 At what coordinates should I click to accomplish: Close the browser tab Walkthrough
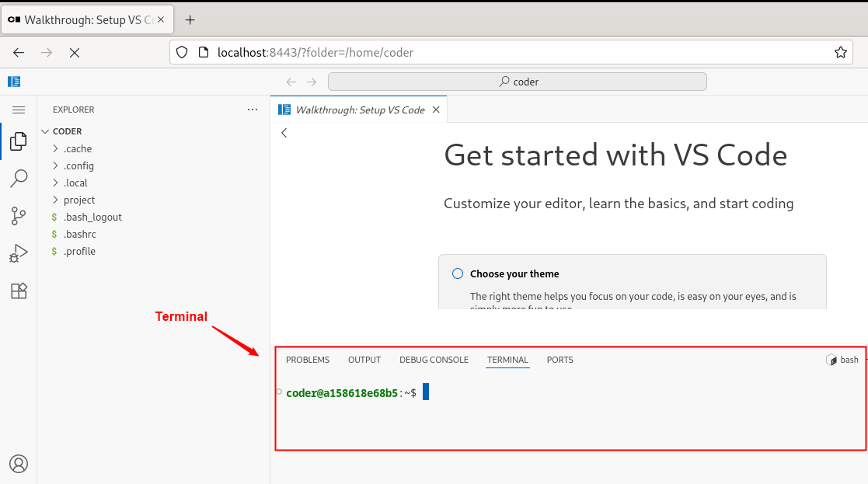[x=161, y=19]
